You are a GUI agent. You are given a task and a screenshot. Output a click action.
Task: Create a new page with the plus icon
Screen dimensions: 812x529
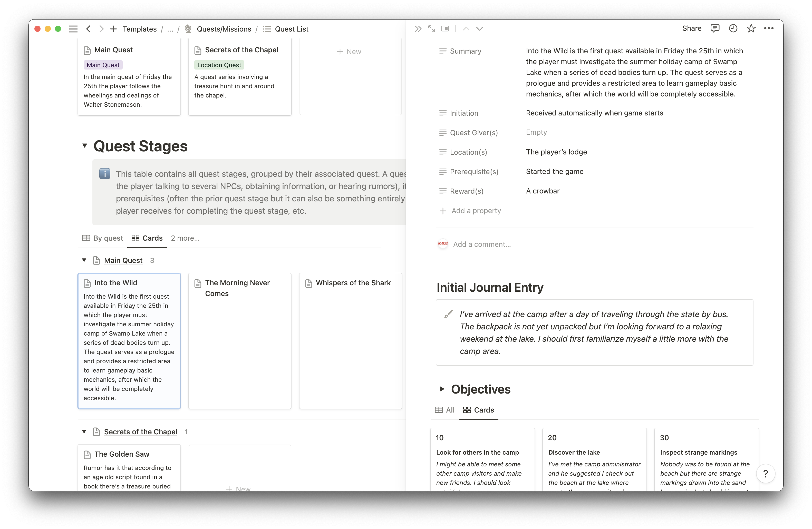click(x=113, y=29)
